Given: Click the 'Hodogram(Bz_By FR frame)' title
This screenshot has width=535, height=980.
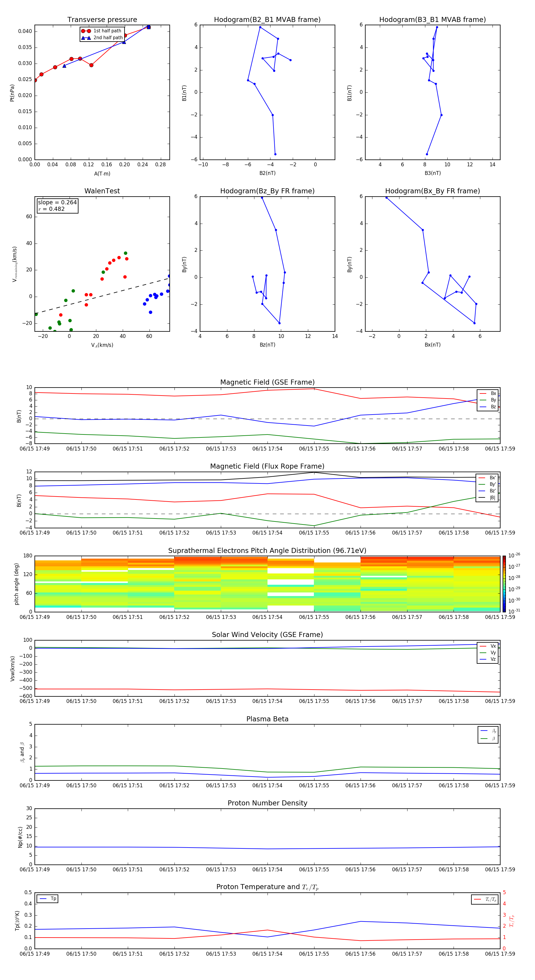Looking at the screenshot, I should (x=267, y=191).
